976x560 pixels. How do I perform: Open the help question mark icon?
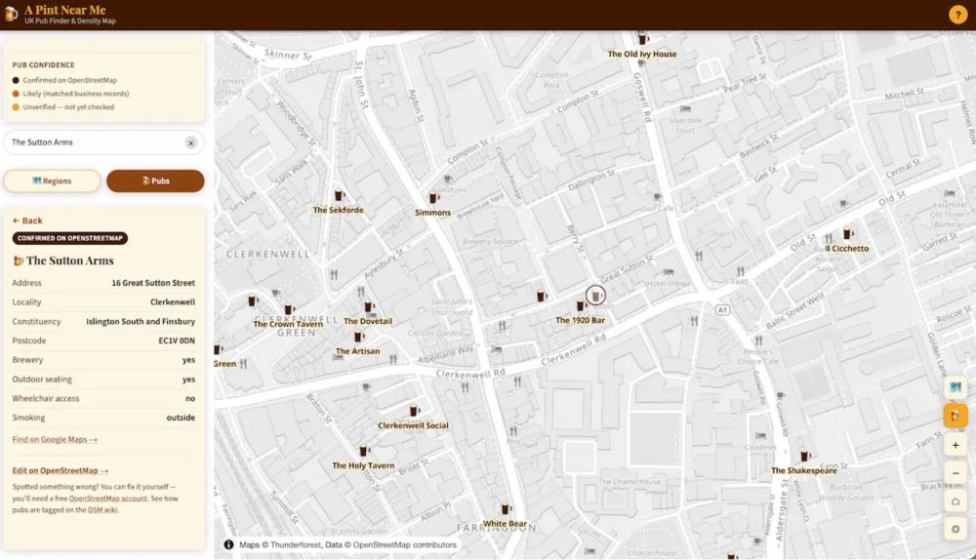[x=957, y=15]
